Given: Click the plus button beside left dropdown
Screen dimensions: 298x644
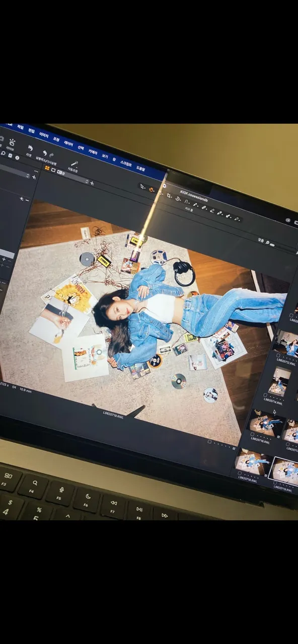Looking at the screenshot, I should tap(34, 177).
